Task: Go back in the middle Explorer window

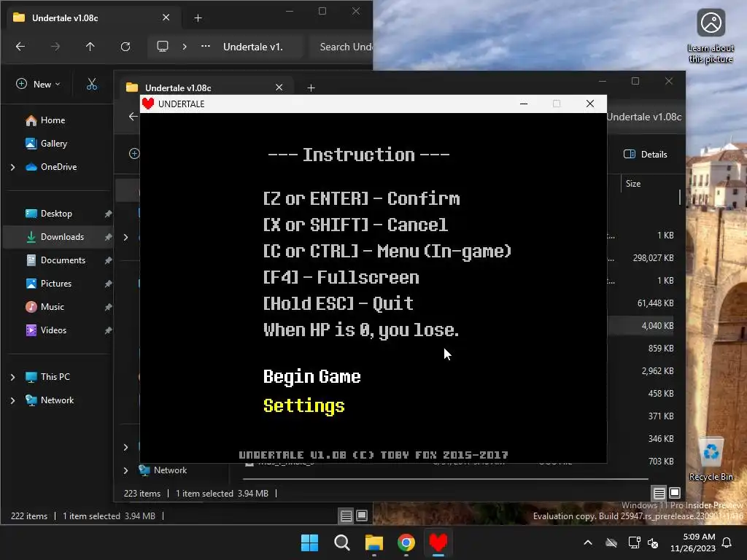Action: [x=133, y=117]
